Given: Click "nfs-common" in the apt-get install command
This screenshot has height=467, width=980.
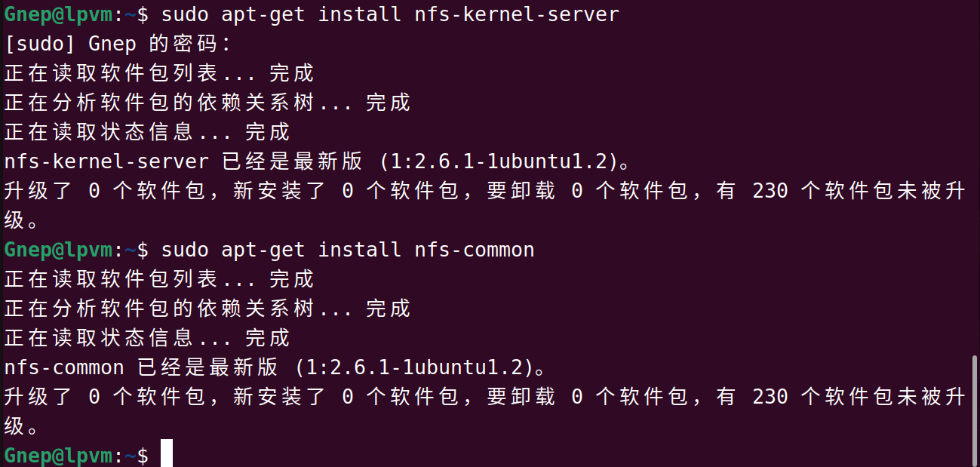Looking at the screenshot, I should pyautogui.click(x=474, y=250).
